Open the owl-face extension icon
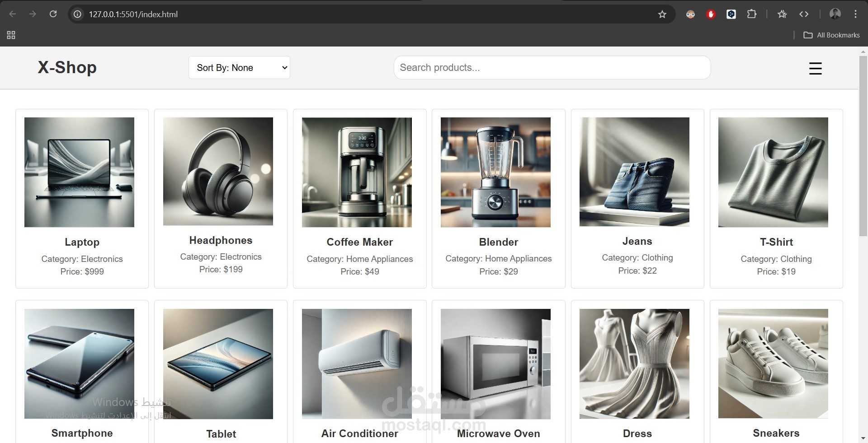This screenshot has width=868, height=443. tap(690, 14)
